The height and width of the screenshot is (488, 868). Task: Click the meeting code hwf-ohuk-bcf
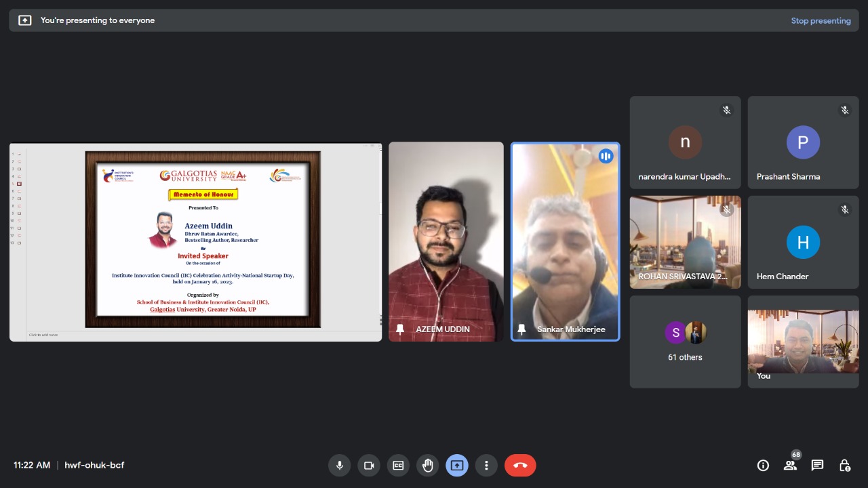pos(94,466)
